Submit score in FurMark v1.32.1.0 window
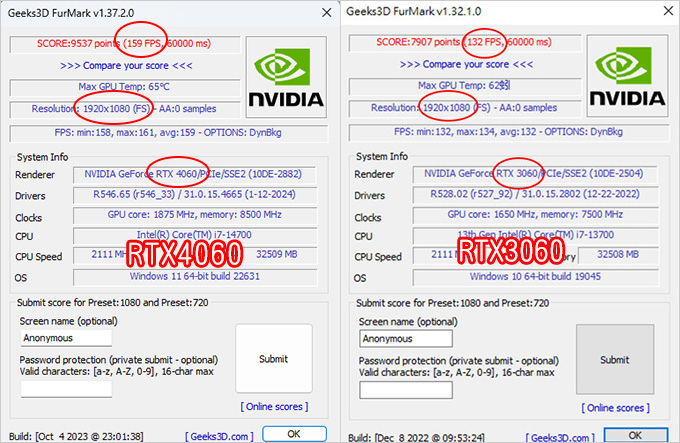 pos(615,359)
